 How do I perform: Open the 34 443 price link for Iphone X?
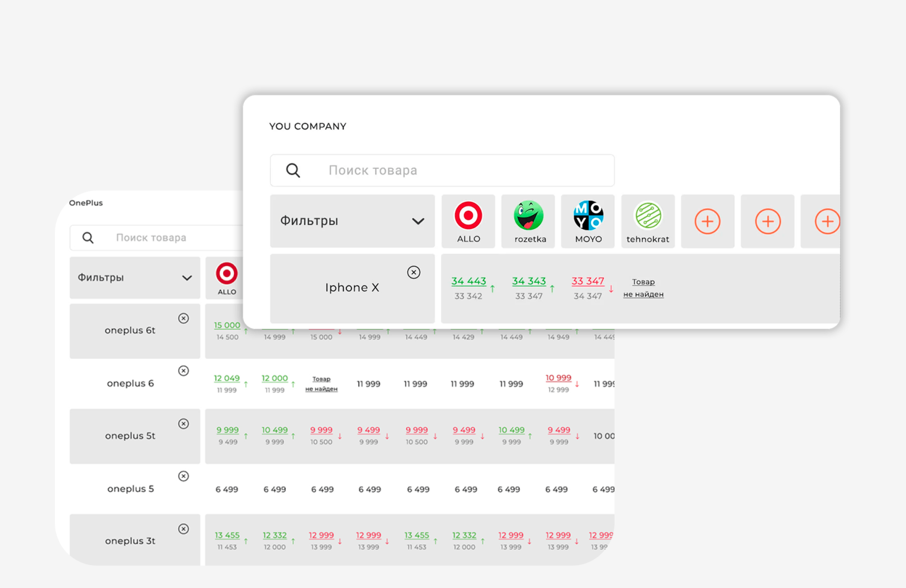pos(468,281)
